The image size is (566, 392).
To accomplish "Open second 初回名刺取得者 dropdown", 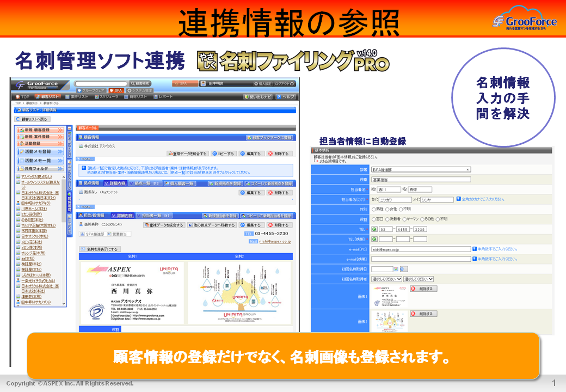I will [x=419, y=279].
